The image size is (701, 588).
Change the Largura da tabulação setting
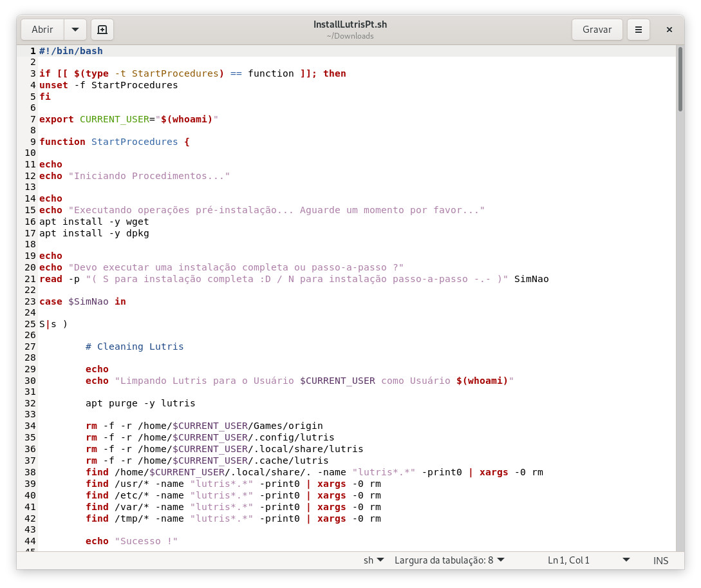(449, 560)
